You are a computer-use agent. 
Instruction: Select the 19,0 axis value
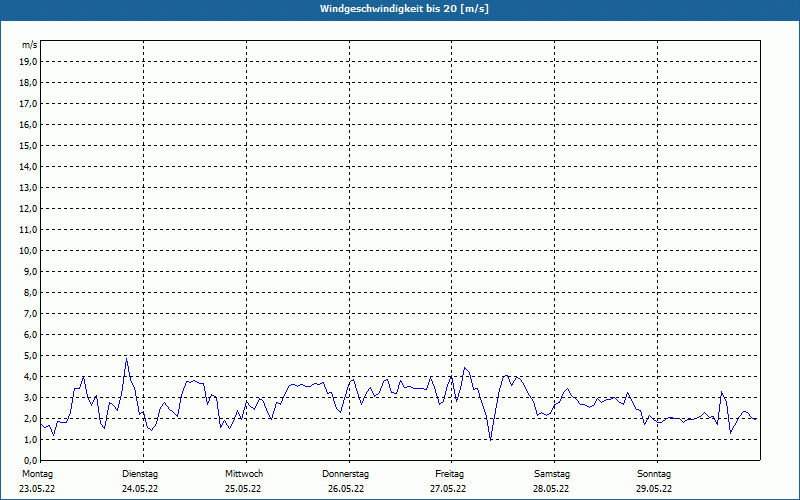[28, 62]
